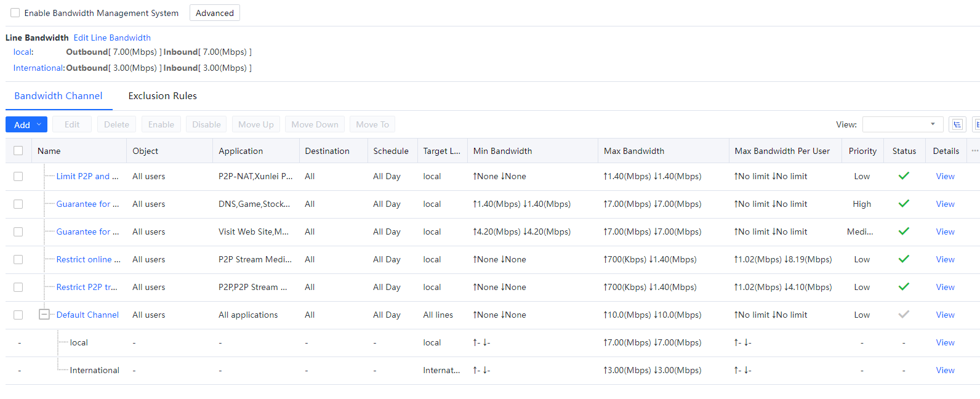
Task: Open the Add button dropdown arrow
Action: [39, 124]
